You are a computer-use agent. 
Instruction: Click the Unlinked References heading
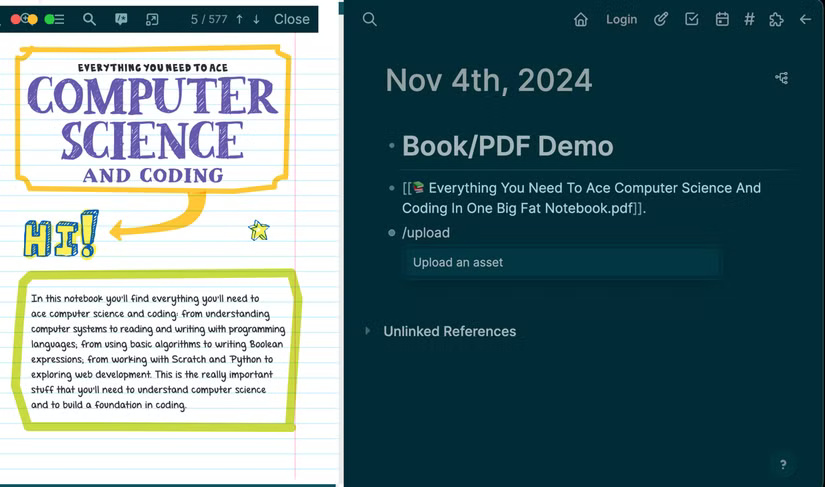pyautogui.click(x=449, y=331)
